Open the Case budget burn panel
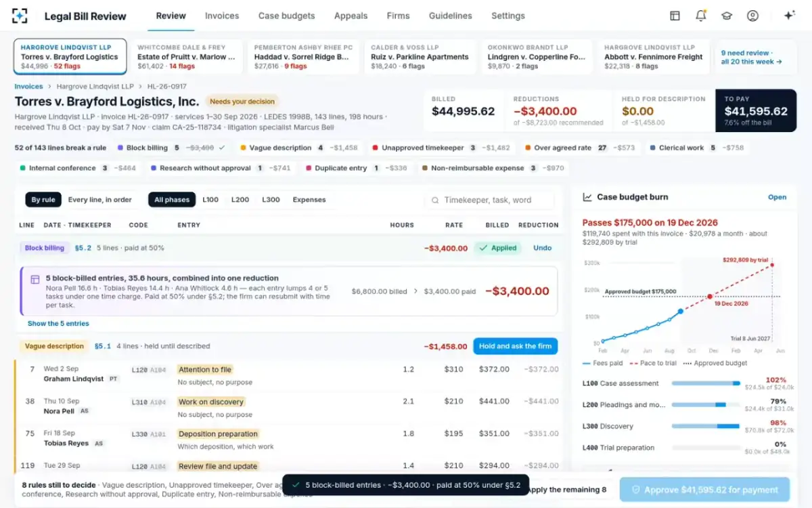812x508 pixels. pyautogui.click(x=777, y=197)
